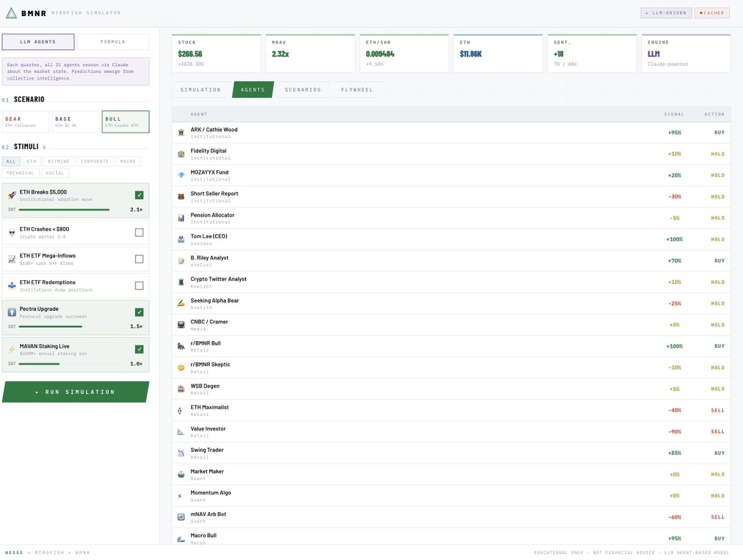The height and width of the screenshot is (560, 743).
Task: Click the Macro Bull agent row
Action: (451, 536)
